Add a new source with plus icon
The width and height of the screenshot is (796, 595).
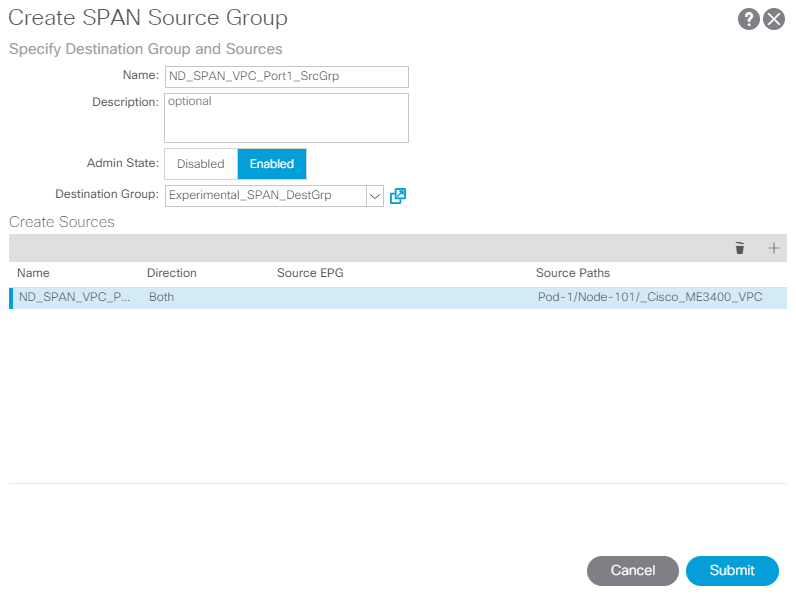(774, 248)
